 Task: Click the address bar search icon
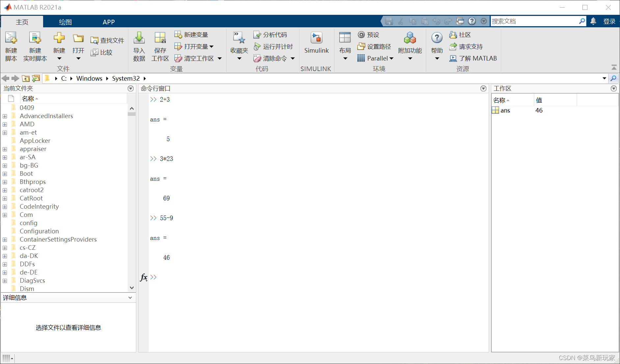(x=613, y=78)
